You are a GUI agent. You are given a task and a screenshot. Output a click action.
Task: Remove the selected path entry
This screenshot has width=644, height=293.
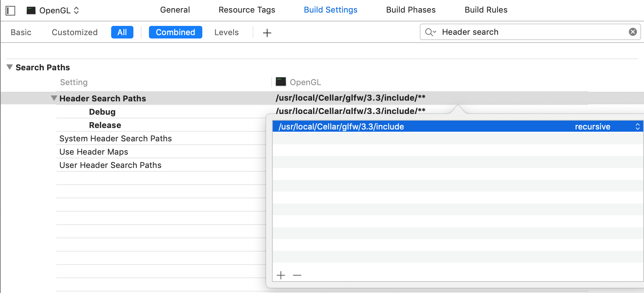297,275
